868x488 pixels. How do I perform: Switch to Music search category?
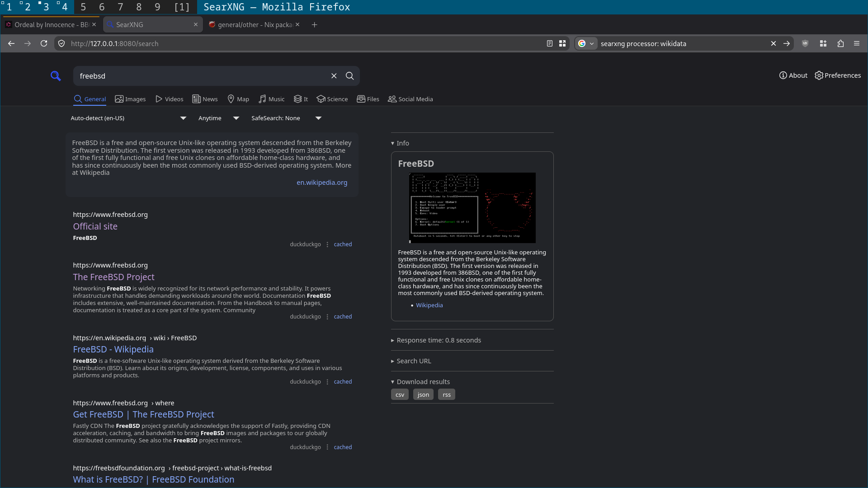pos(272,99)
